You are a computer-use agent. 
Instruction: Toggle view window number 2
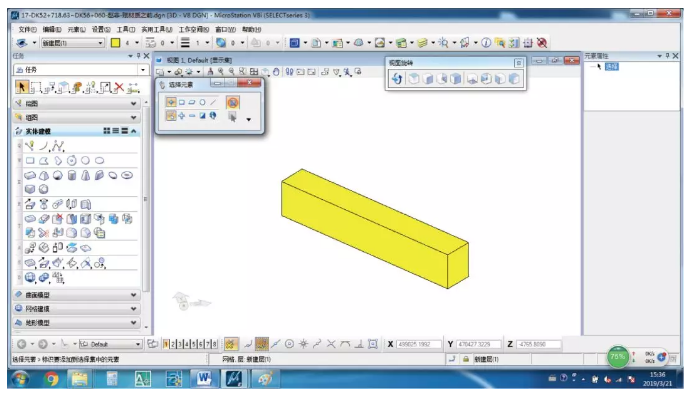pyautogui.click(x=173, y=344)
